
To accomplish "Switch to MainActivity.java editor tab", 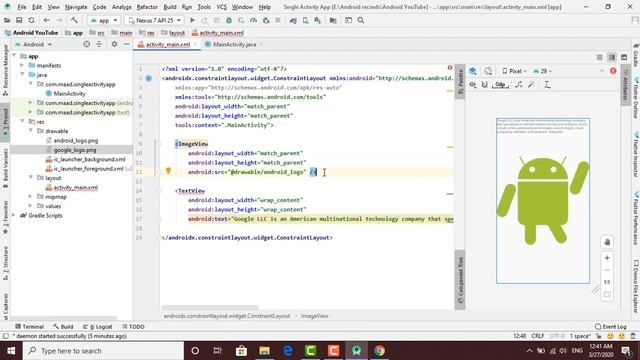I will pos(234,44).
